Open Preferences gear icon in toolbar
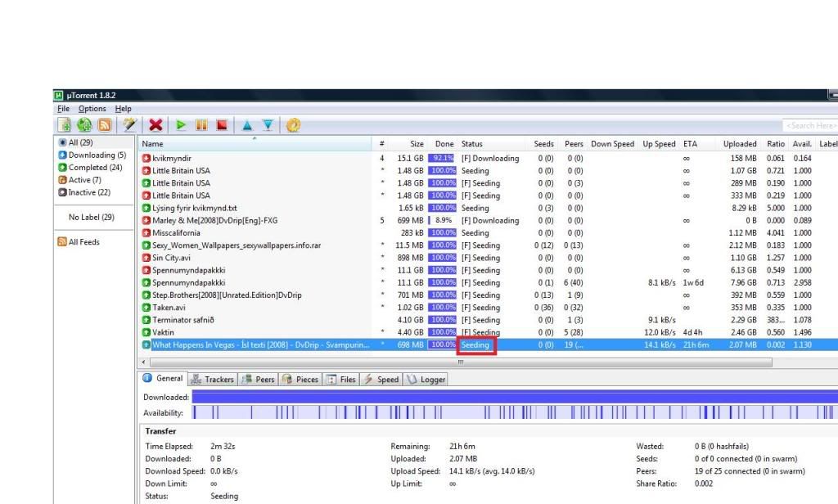838x504 pixels. pos(293,125)
